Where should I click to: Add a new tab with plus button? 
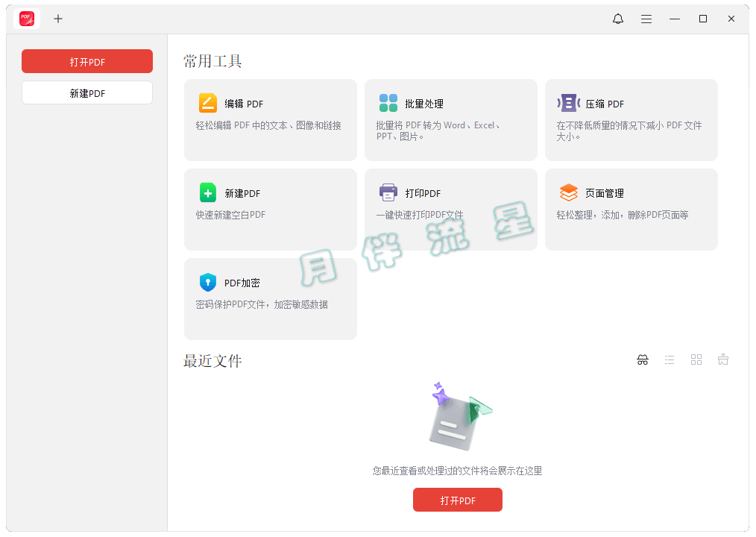[58, 19]
